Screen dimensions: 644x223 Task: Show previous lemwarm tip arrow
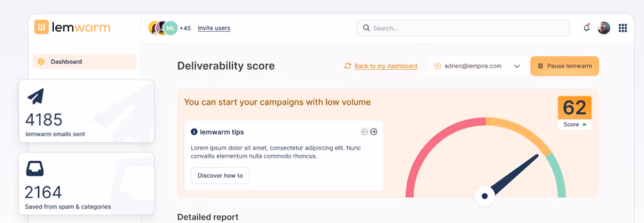tap(365, 132)
